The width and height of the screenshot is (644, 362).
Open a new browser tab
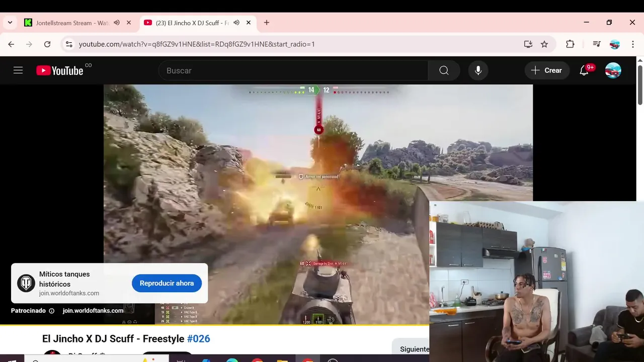coord(267,23)
